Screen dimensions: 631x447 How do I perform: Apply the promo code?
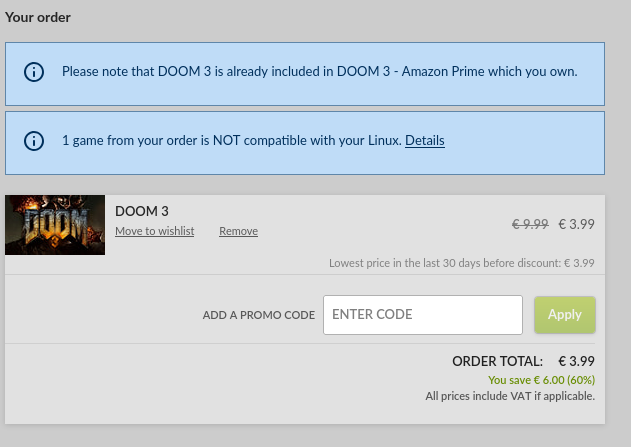[565, 315]
